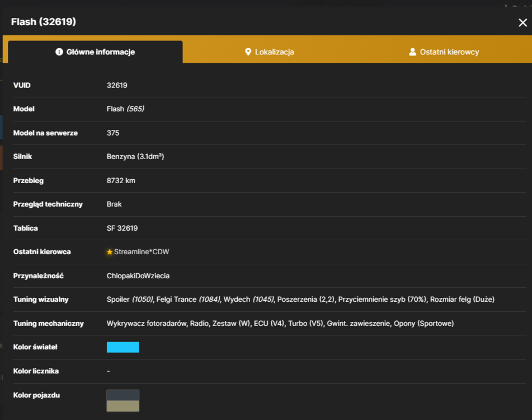Click the Kolor licznika dash value
Image resolution: width=532 pixels, height=420 pixels.
pos(108,371)
